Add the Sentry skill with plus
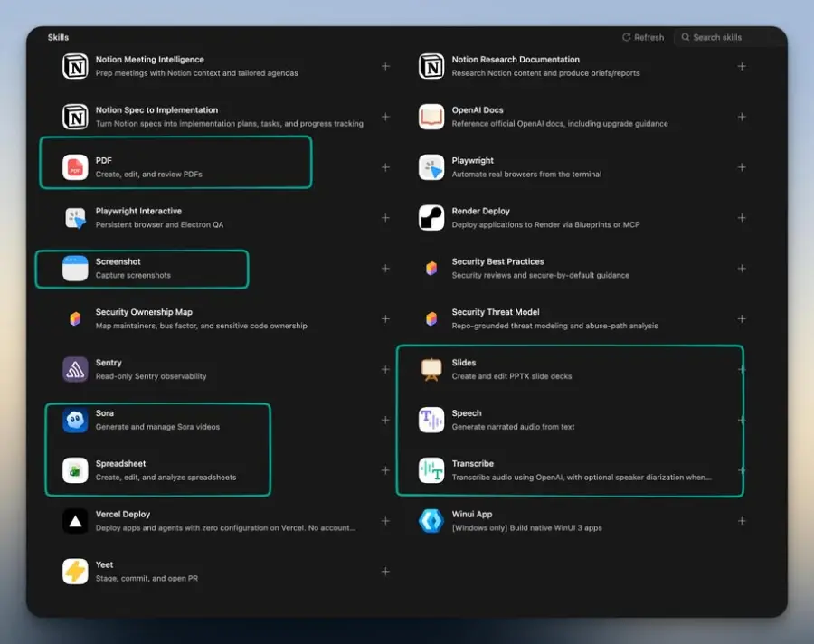Image resolution: width=814 pixels, height=644 pixels. (385, 369)
